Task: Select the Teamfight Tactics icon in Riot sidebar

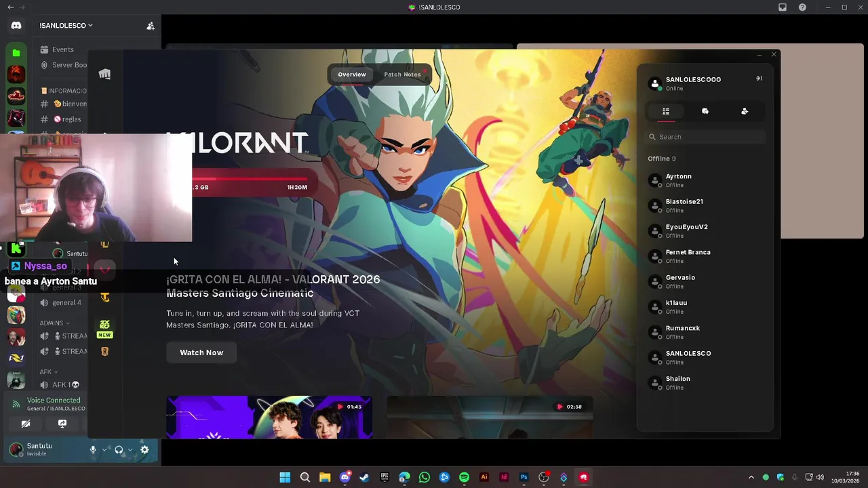Action: coord(104,296)
